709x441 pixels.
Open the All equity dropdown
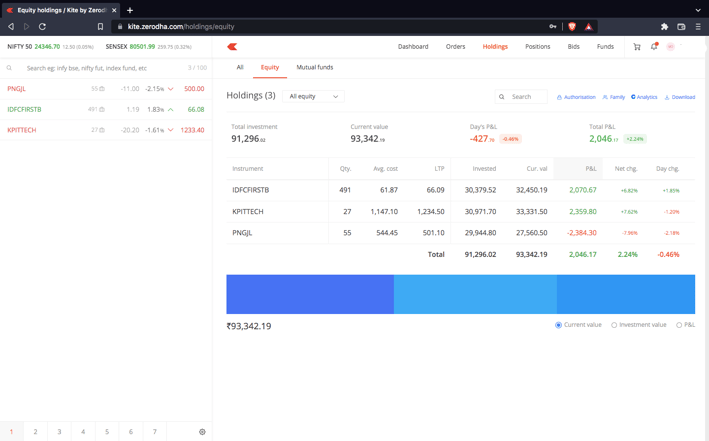(313, 96)
